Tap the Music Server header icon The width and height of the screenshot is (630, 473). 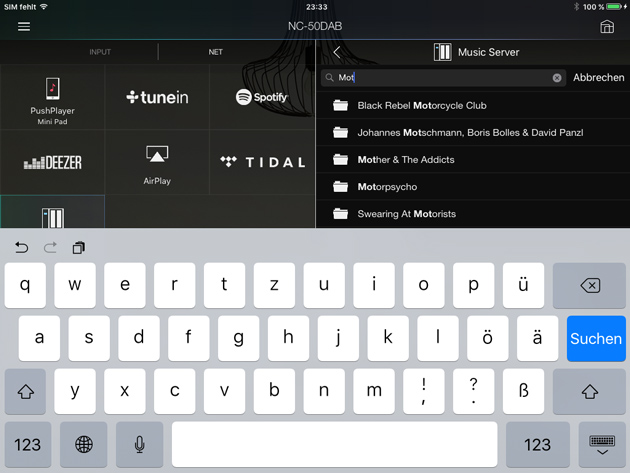[x=442, y=52]
